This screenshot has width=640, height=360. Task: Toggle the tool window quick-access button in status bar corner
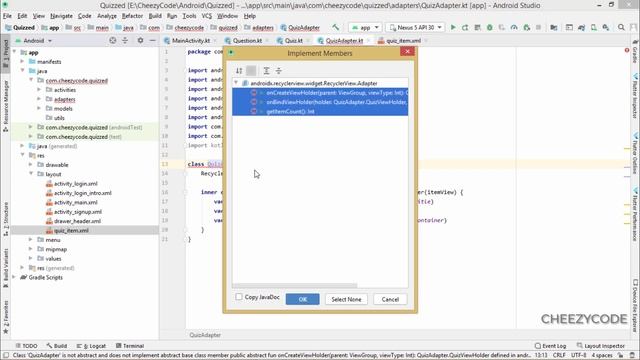tap(6, 356)
